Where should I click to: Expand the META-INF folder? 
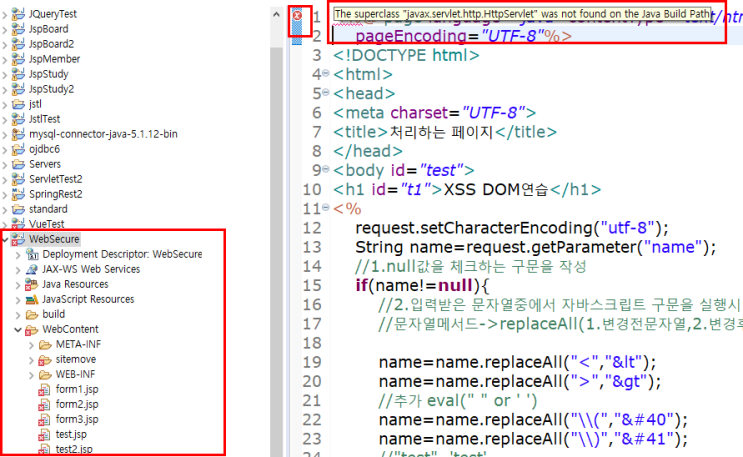[x=31, y=346]
